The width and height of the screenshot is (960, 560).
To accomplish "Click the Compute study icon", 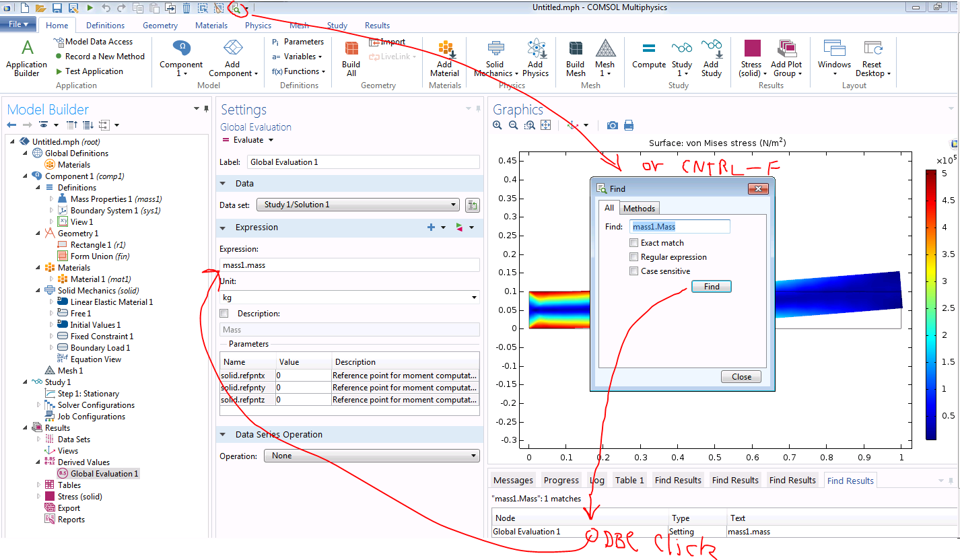I will [x=648, y=50].
